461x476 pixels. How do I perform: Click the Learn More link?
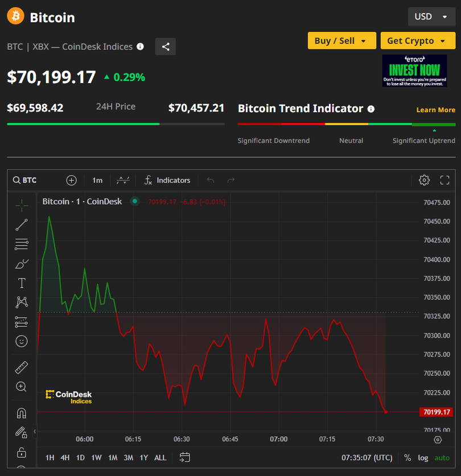click(x=435, y=110)
